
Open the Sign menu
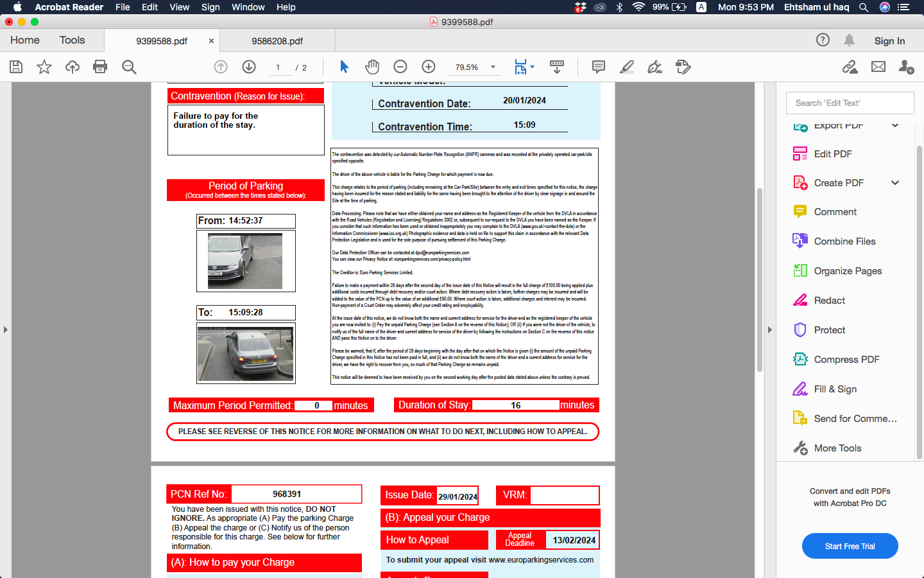click(x=210, y=7)
